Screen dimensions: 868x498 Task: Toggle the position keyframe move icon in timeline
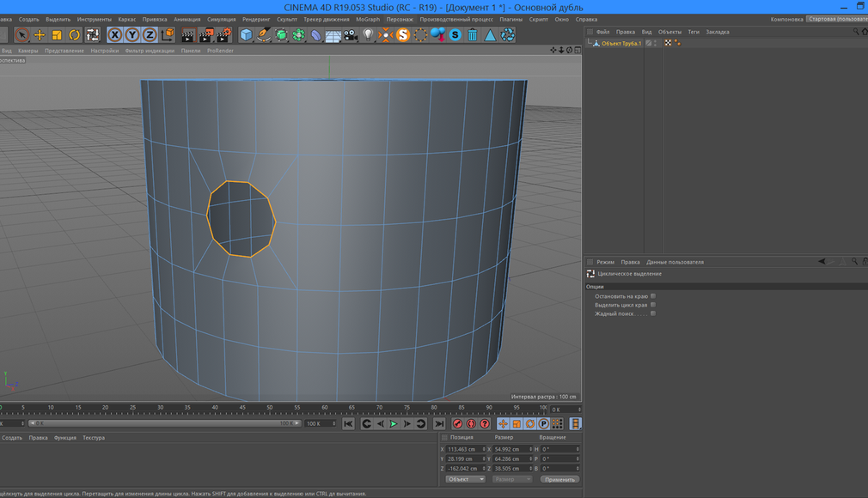503,424
